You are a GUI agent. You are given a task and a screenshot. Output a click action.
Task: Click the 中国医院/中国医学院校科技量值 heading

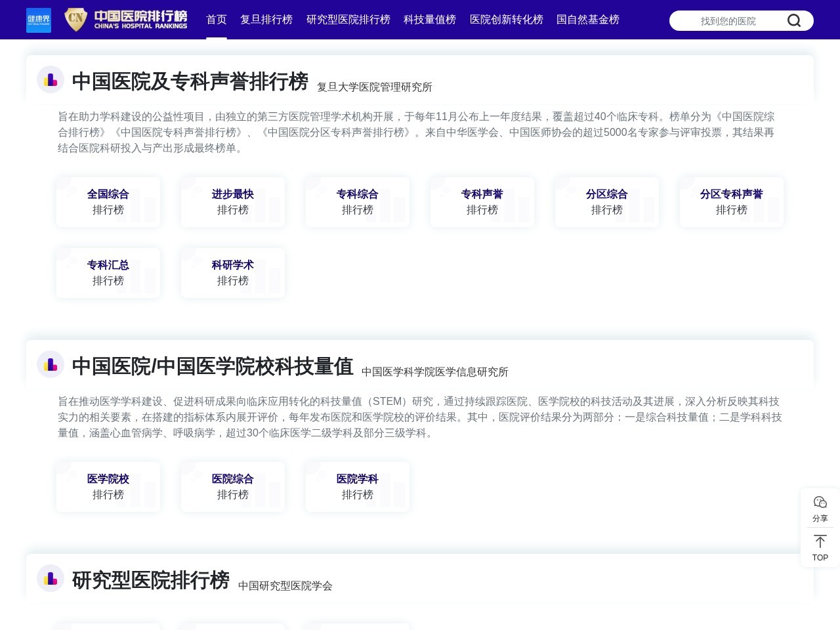click(213, 366)
